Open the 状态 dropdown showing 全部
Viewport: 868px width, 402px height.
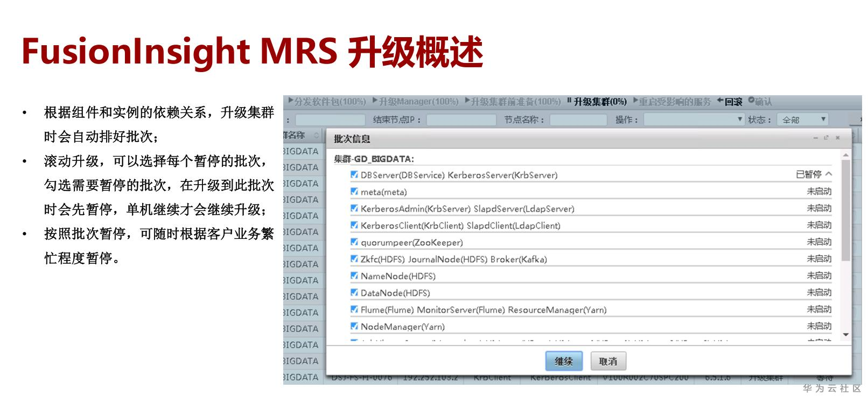click(802, 119)
